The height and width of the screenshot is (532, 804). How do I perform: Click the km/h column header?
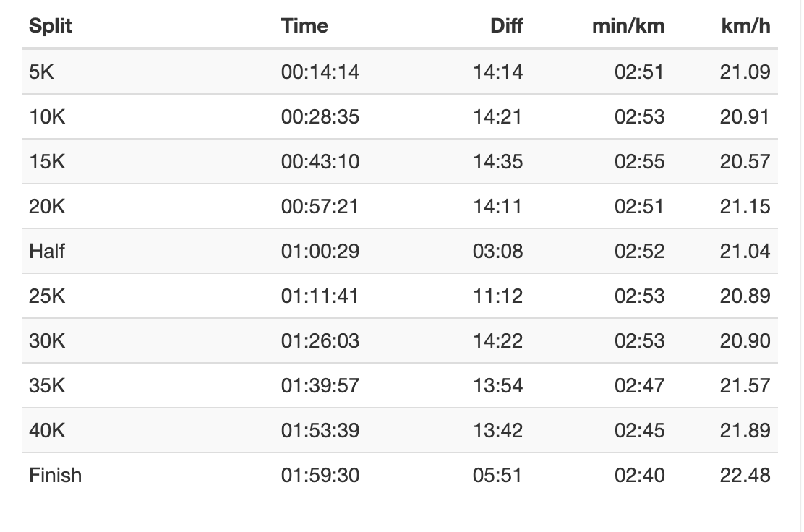pos(745,26)
